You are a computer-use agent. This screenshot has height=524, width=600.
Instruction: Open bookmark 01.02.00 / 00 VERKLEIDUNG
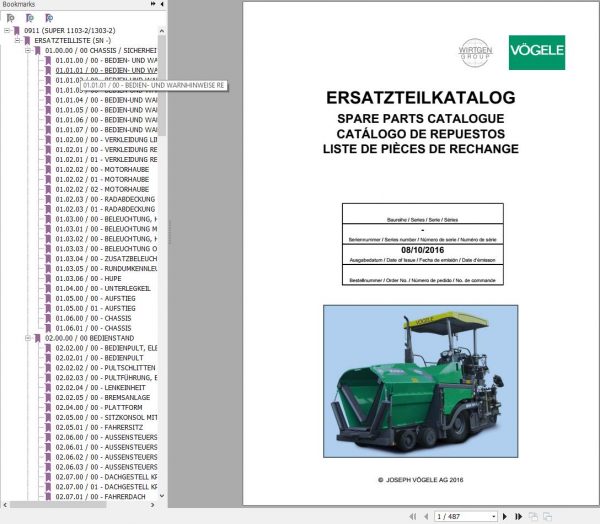tap(106, 140)
